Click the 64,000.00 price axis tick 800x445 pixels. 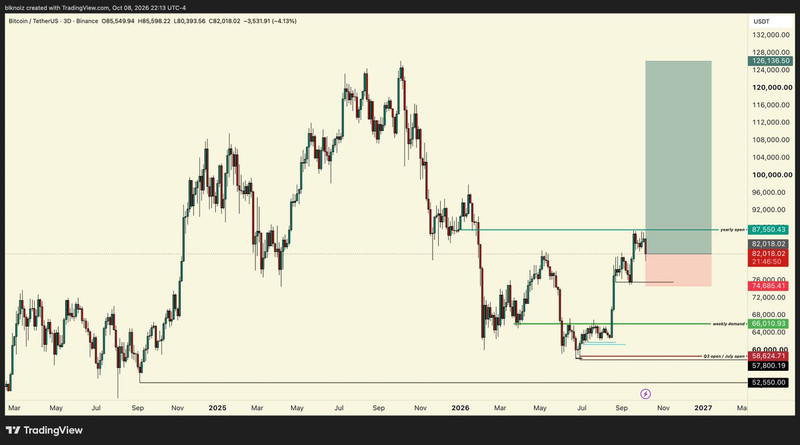(771, 332)
